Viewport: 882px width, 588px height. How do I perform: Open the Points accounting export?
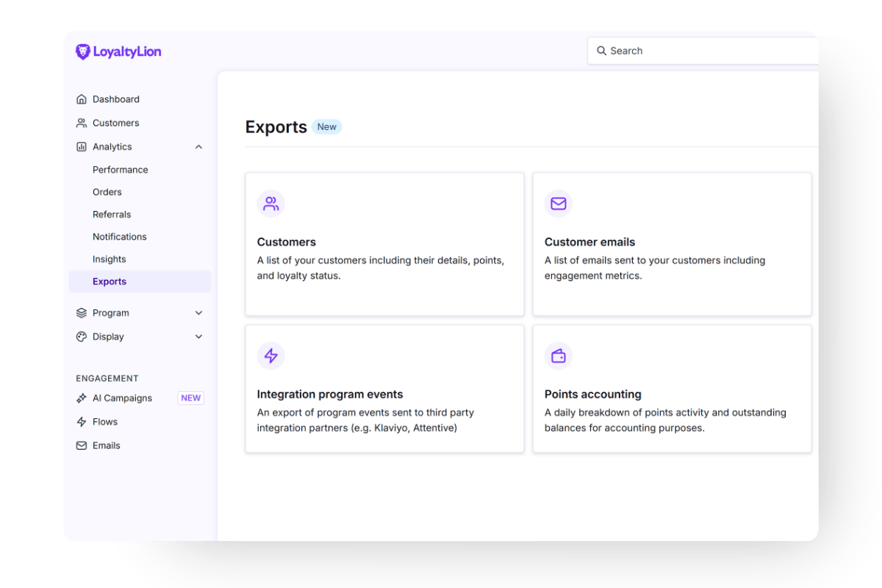tap(671, 388)
